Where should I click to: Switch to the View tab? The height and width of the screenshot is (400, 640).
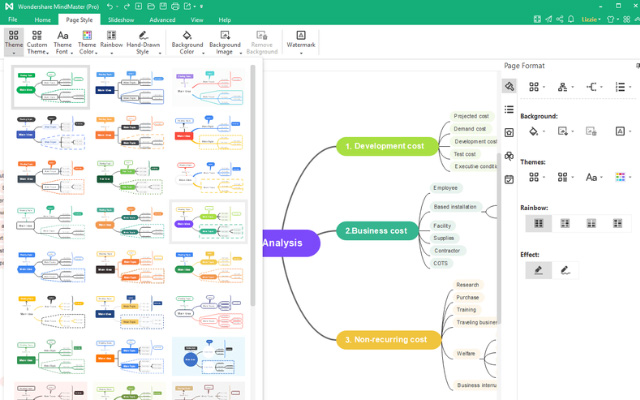[197, 20]
